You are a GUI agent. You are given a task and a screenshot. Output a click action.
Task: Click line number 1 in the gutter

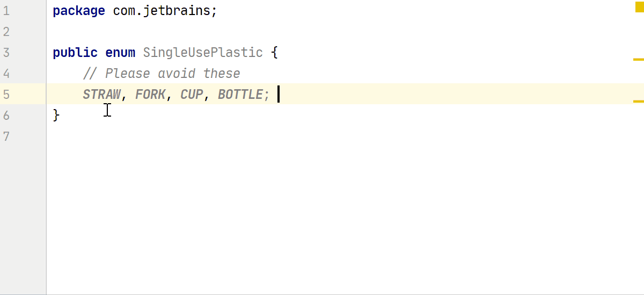point(6,11)
